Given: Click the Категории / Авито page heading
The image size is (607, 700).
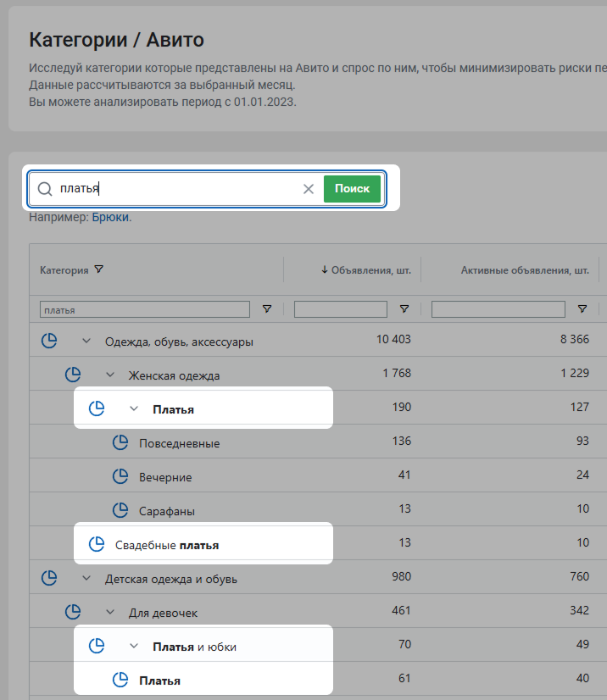Looking at the screenshot, I should pyautogui.click(x=117, y=40).
